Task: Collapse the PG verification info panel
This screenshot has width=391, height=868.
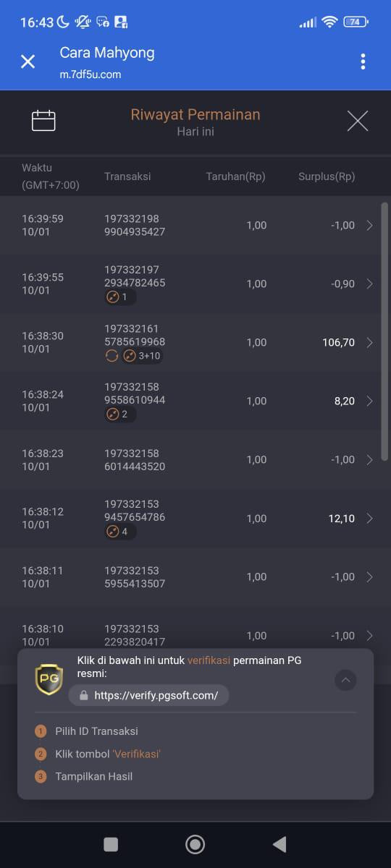Action: pos(345,680)
